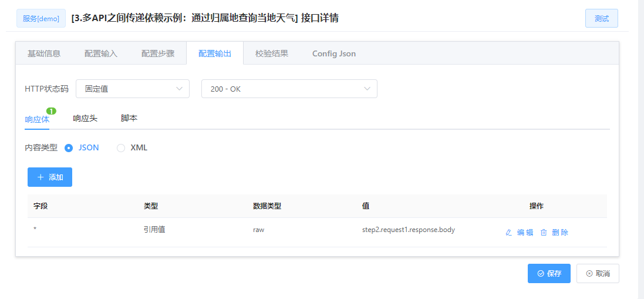This screenshot has width=644, height=299.
Task: Click the trash icon next to 删除
Action: tap(544, 233)
